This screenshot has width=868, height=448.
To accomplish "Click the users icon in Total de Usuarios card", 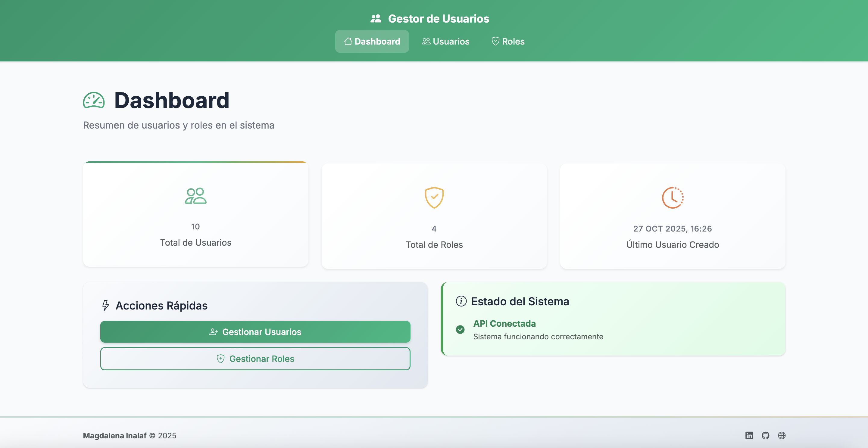I will 195,196.
